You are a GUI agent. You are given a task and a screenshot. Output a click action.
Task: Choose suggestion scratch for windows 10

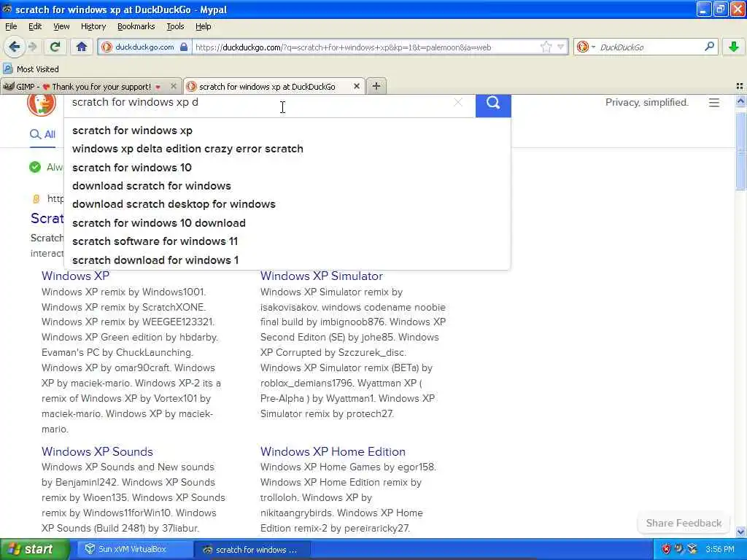point(287,168)
